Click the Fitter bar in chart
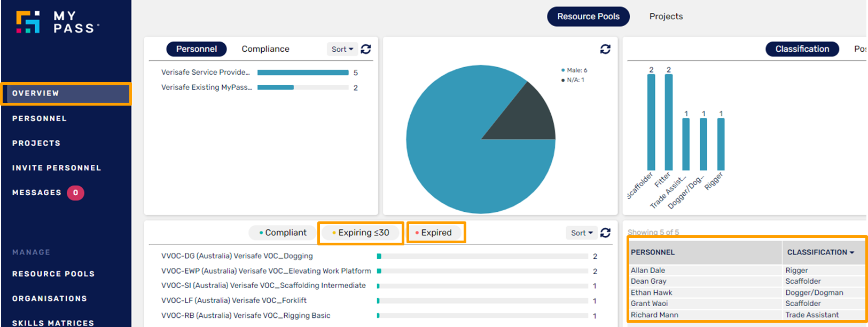 pos(669,122)
